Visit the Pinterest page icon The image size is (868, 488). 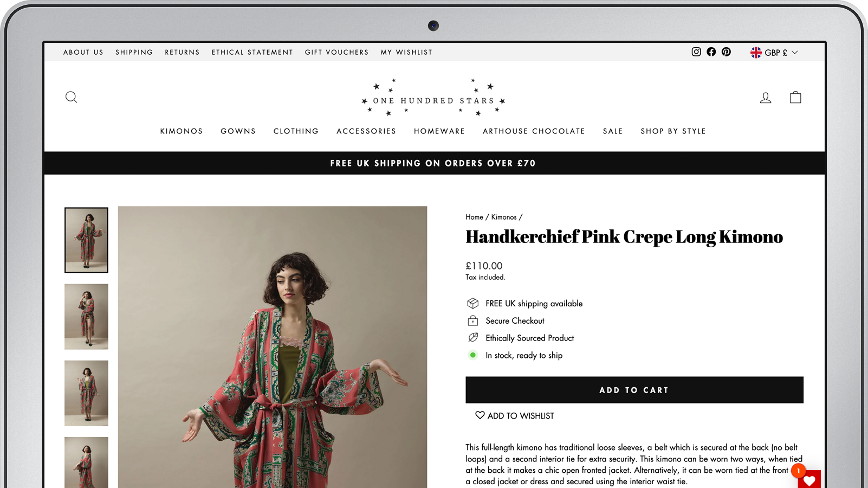[726, 52]
